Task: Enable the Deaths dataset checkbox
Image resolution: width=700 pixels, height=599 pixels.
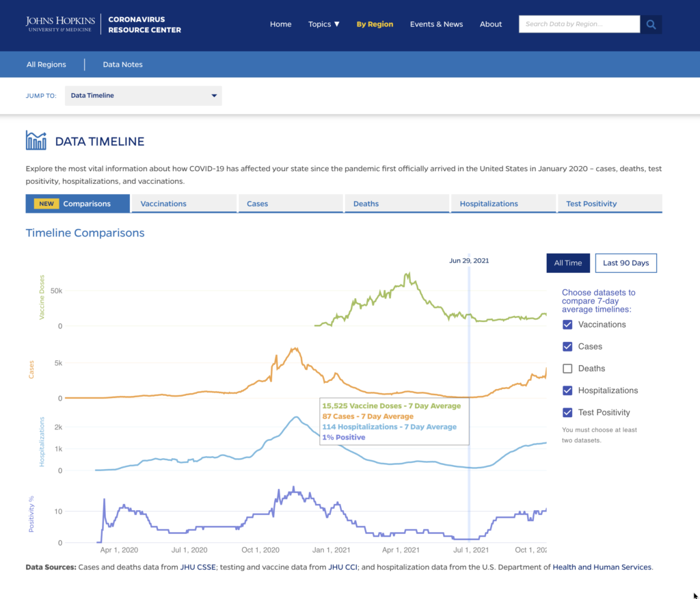Action: point(567,369)
